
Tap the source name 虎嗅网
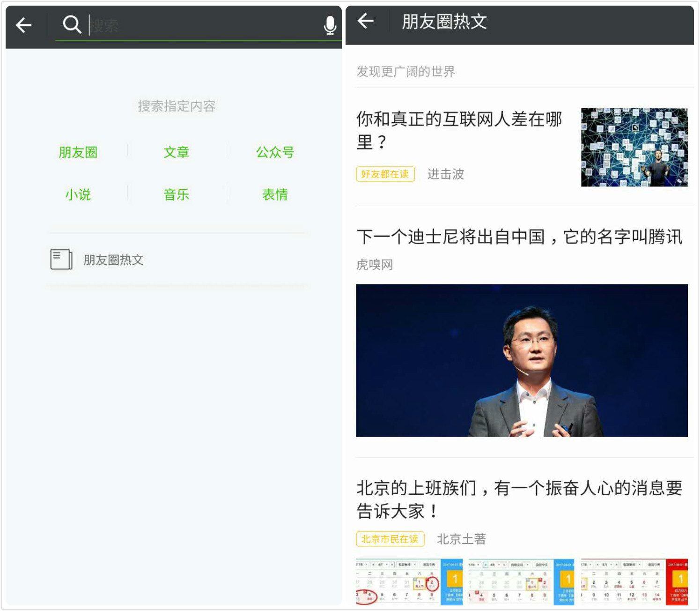coord(375,265)
